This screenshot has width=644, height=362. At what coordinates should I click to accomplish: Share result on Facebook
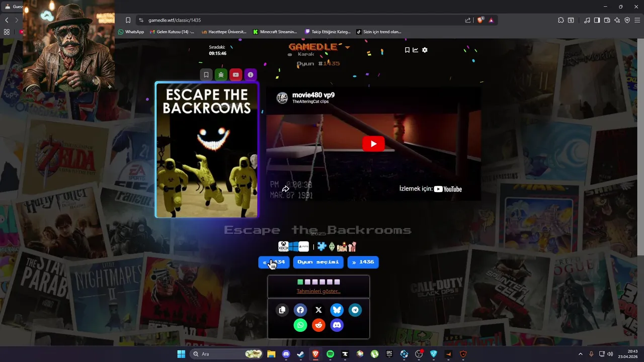click(300, 310)
